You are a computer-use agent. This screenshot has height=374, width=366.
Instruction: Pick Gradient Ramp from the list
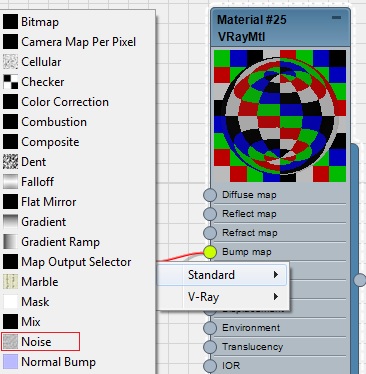pos(60,242)
